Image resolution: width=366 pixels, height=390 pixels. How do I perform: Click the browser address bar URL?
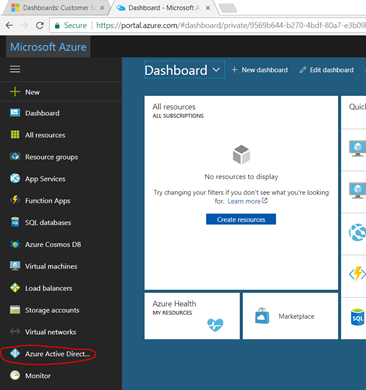[x=230, y=25]
